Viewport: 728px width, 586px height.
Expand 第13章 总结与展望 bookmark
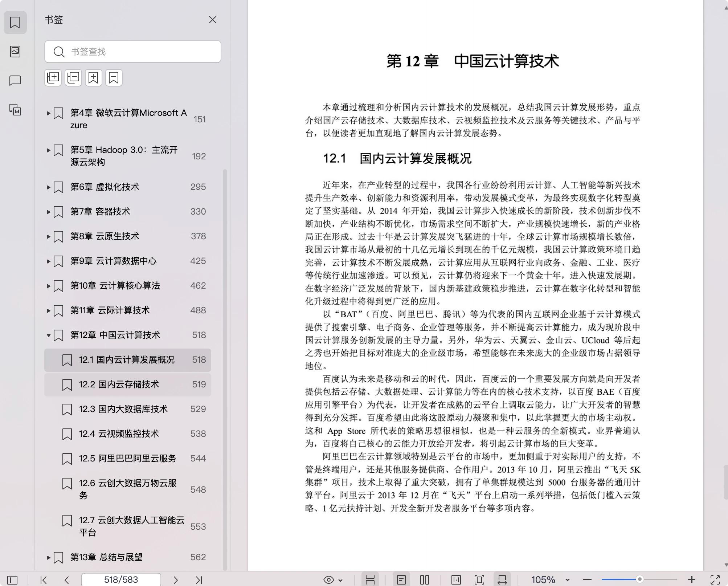tap(49, 558)
